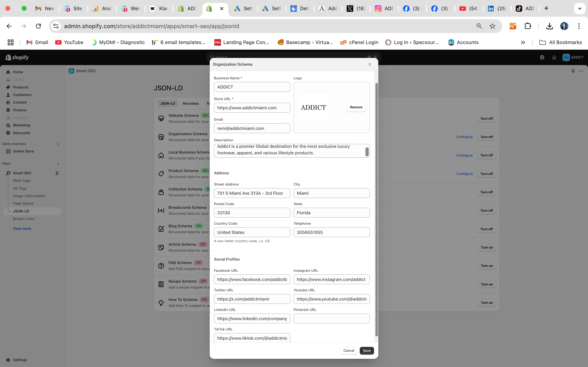Click the Smart SEO pin icon in sidebar

coord(57,173)
